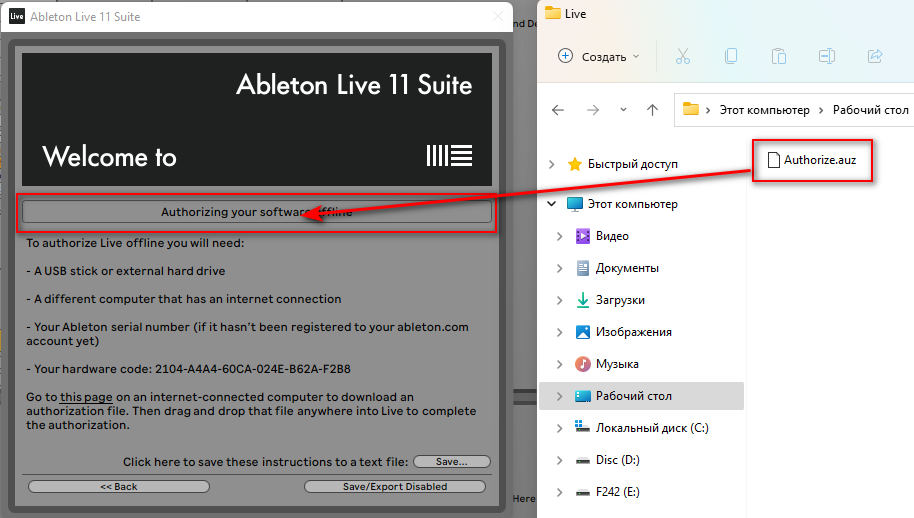Click the Copy icon in Explorer toolbar

731,57
